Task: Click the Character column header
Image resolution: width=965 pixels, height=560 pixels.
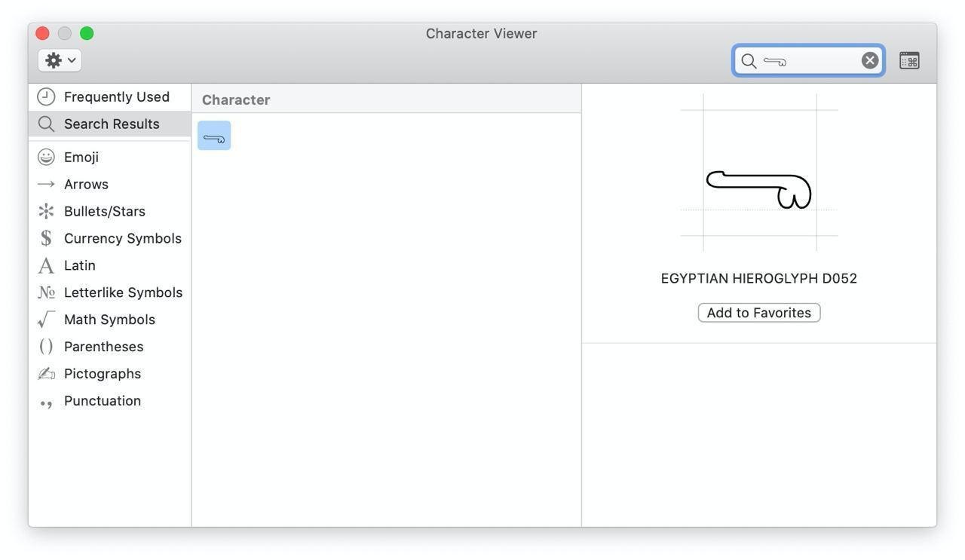Action: (386, 99)
